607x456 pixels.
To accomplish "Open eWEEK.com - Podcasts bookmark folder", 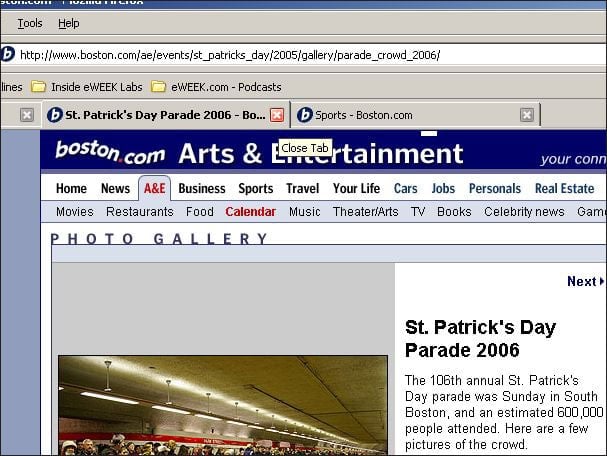I will 216,87.
